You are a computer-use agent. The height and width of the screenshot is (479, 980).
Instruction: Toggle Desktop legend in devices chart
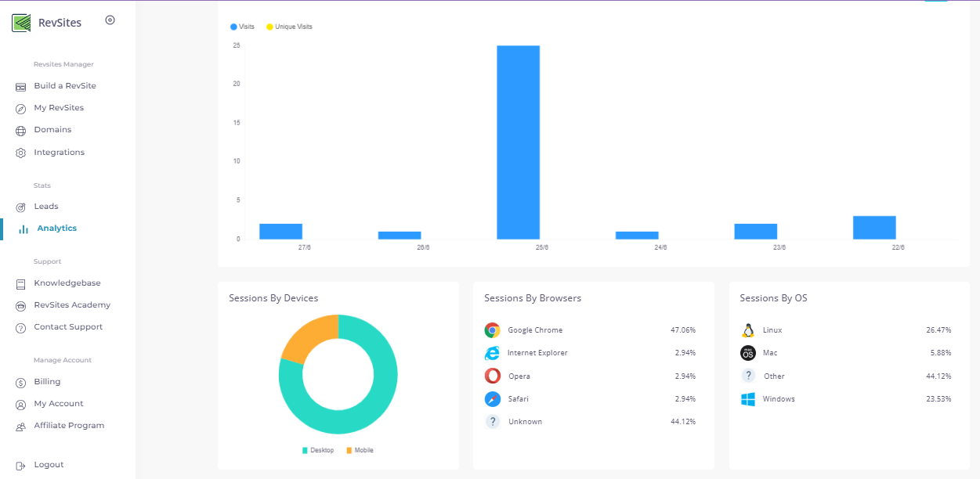click(x=317, y=451)
